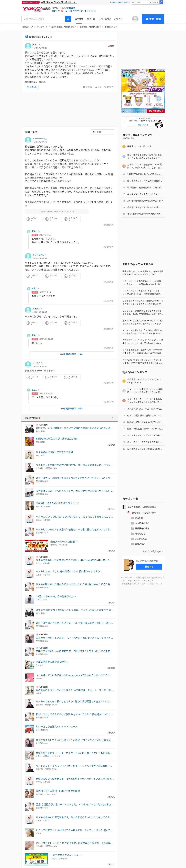The width and height of the screenshot is (186, 868).
Task: Click 家族関係の悩み tag under question
Action: pos(31,82)
